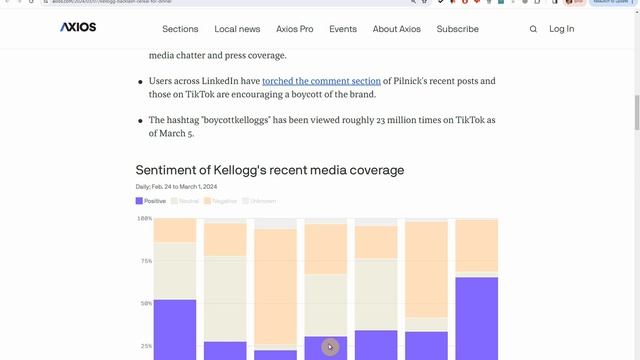
Task: Click the page vertical scrollbar thumb
Action: pyautogui.click(x=637, y=113)
